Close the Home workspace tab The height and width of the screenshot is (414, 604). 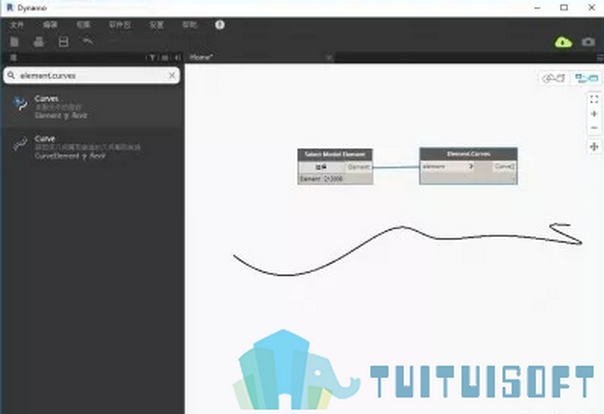[x=329, y=58]
